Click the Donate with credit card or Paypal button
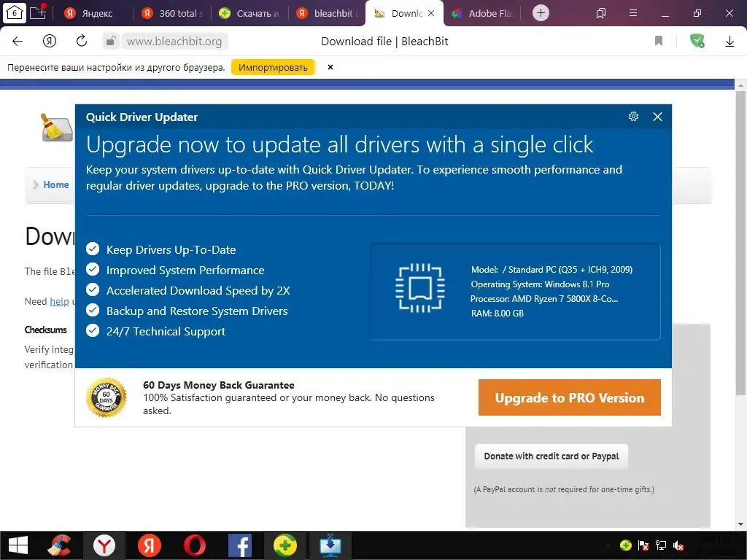This screenshot has width=747, height=560. click(551, 456)
